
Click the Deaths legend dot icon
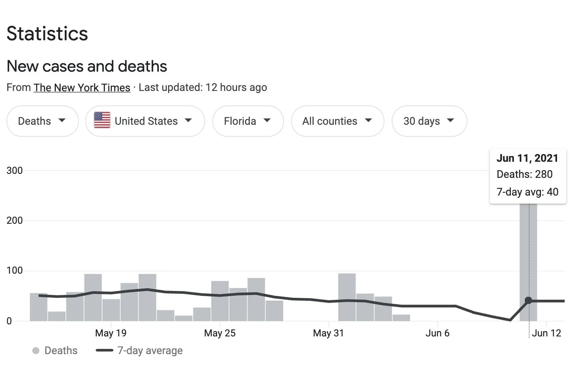(x=36, y=351)
